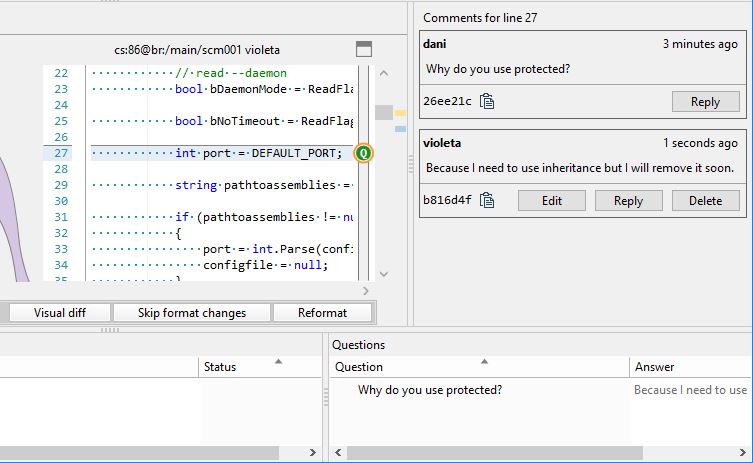Screen dimensions: 753x463
Task: Click the revision header 'cs:86@br:/main/scm001 violeta'
Action: [197, 50]
